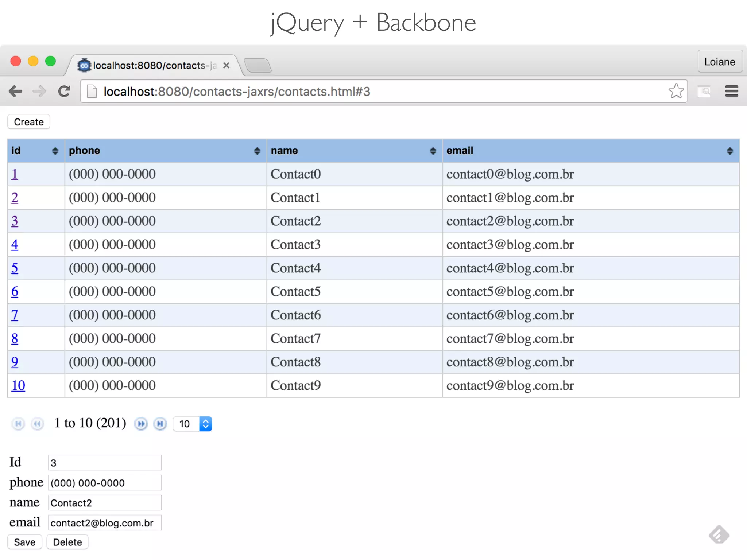Click the '1 to 10 (201)' pagination text
This screenshot has width=747, height=560.
coord(90,423)
